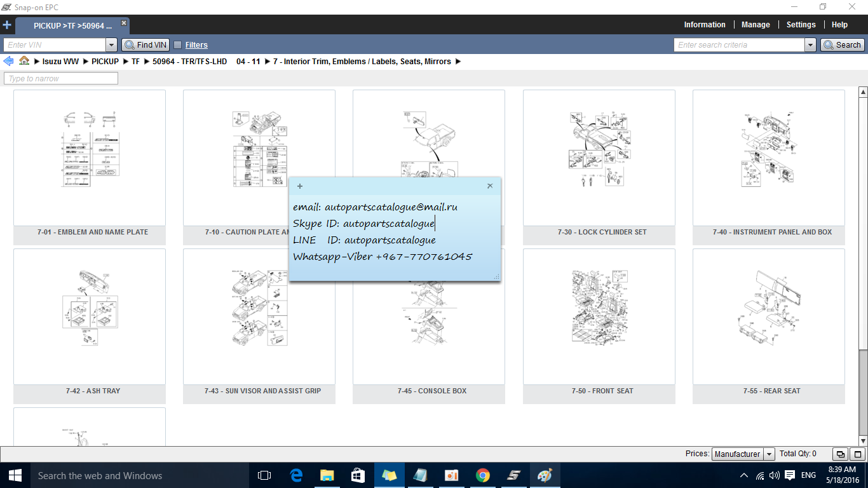This screenshot has height=488, width=868.
Task: Expand the search criteria dropdown
Action: pyautogui.click(x=810, y=45)
